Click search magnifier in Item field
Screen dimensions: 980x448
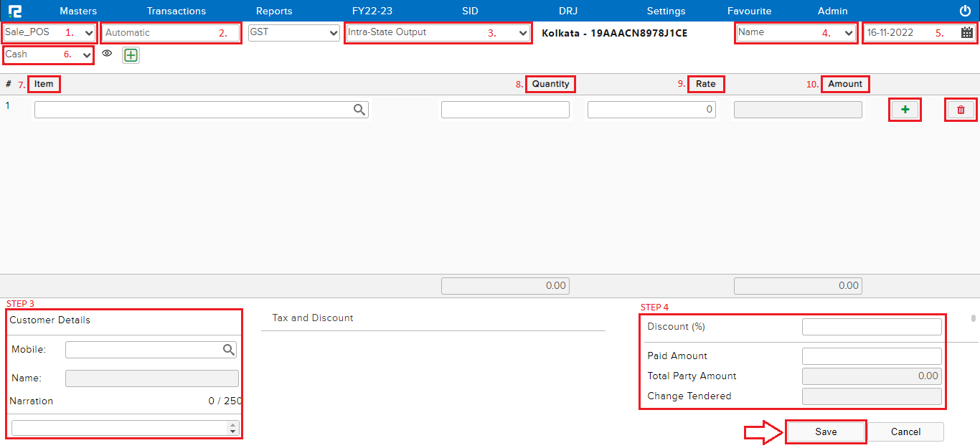pyautogui.click(x=359, y=110)
